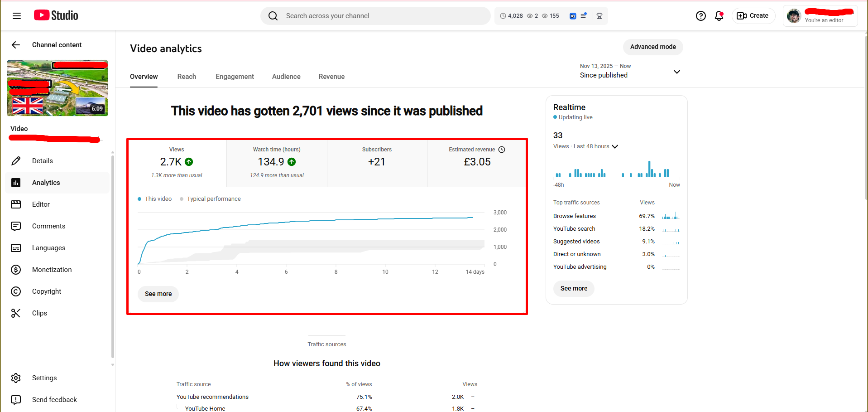Expand the Since published date range dropdown
This screenshot has width=868, height=412.
click(x=676, y=72)
